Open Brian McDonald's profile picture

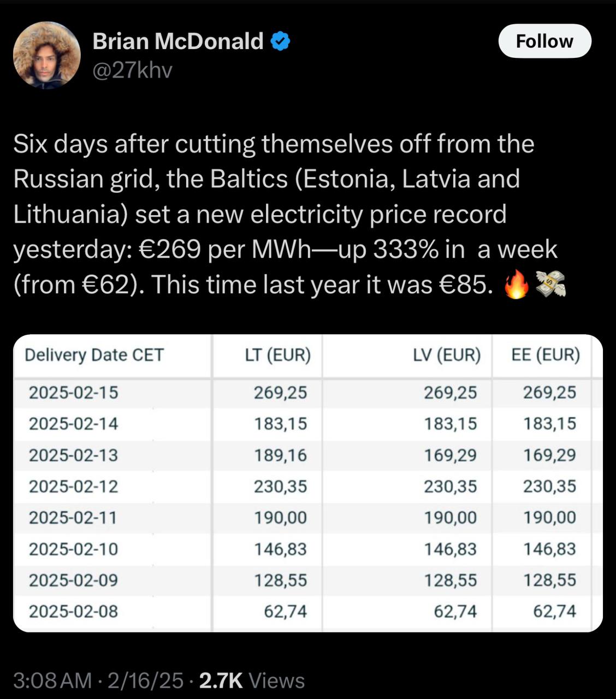coord(47,55)
